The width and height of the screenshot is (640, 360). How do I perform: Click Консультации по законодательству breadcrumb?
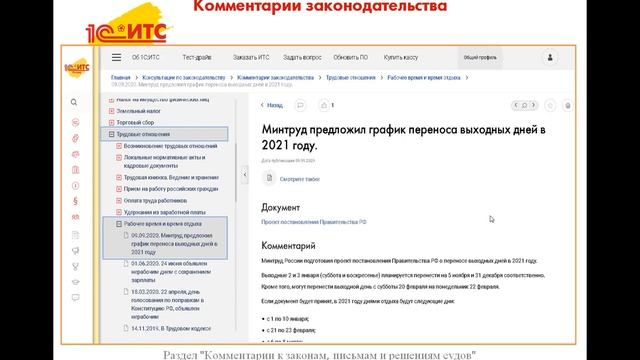click(x=184, y=78)
